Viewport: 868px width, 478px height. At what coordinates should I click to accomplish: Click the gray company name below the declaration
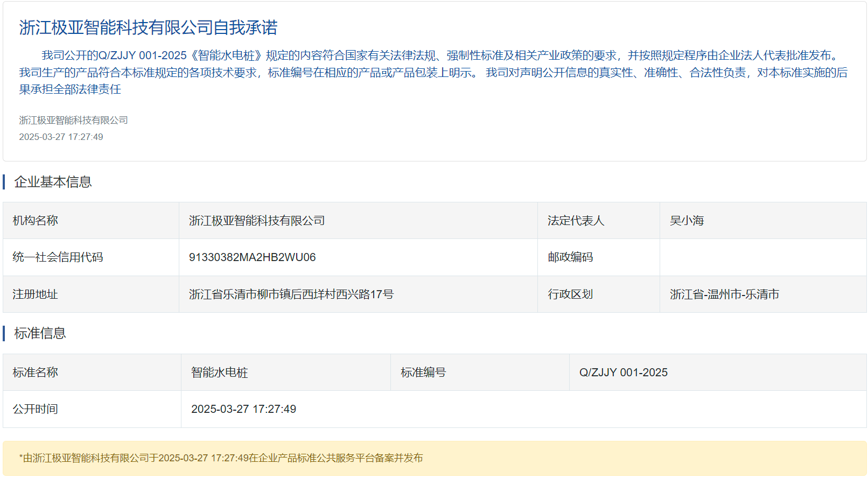click(x=74, y=120)
